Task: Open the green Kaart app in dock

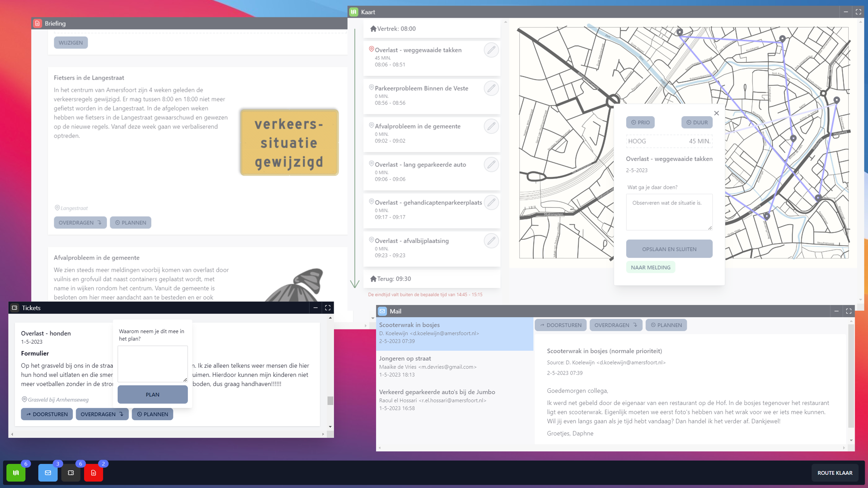Action: (16, 472)
